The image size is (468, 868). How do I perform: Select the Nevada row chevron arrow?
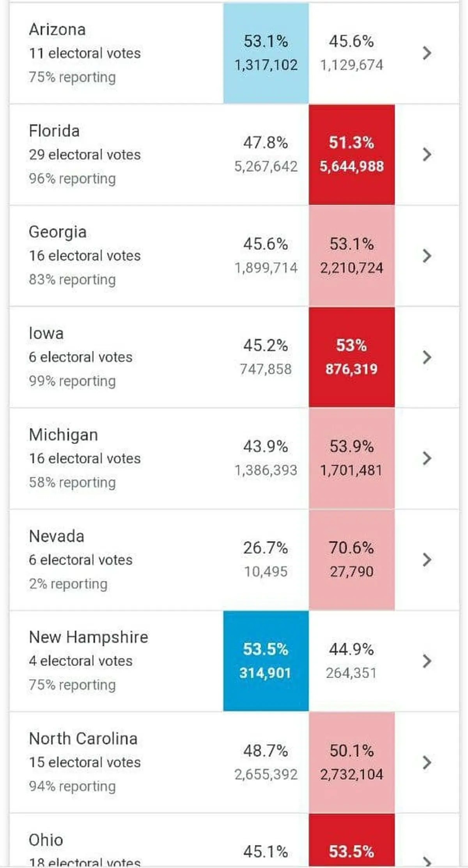coord(427,560)
